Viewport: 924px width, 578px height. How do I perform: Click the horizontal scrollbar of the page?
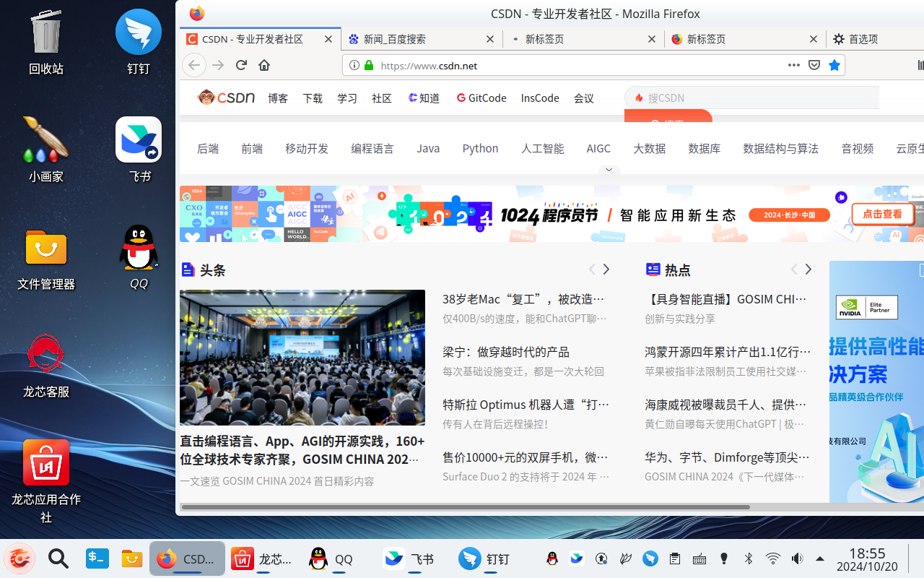[466, 507]
